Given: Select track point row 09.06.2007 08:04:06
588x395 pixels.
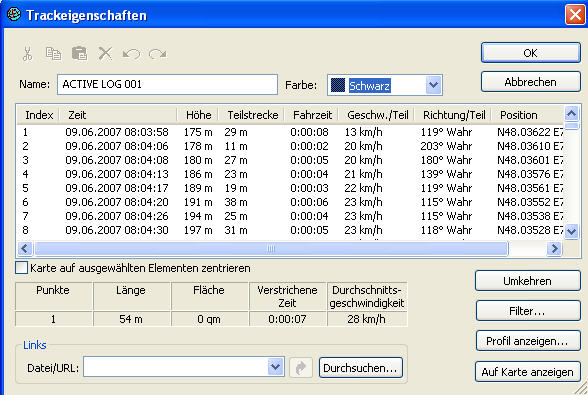Looking at the screenshot, I should click(290, 146).
